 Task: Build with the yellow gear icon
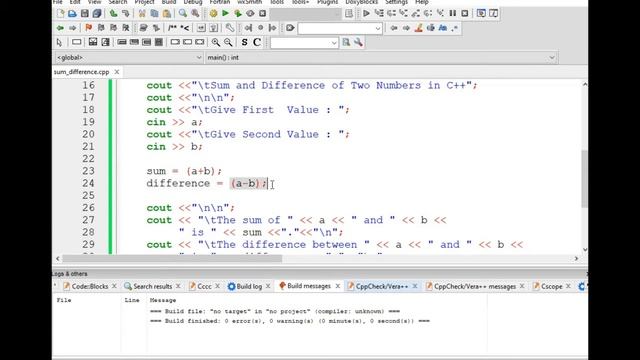point(213,13)
